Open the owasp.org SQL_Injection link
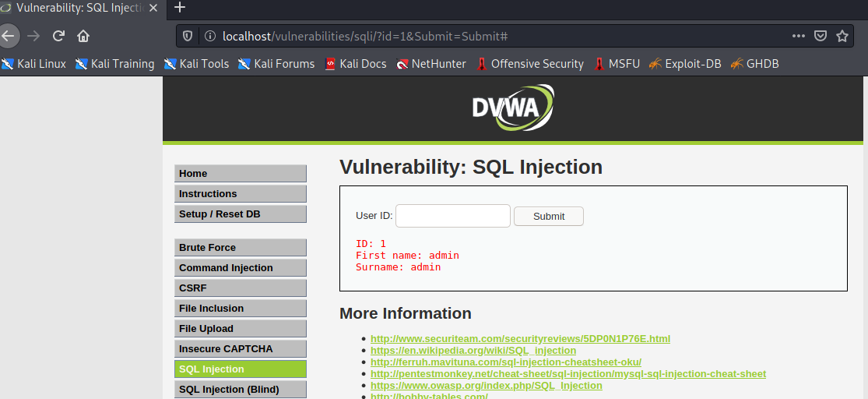This screenshot has width=868, height=399. point(486,385)
